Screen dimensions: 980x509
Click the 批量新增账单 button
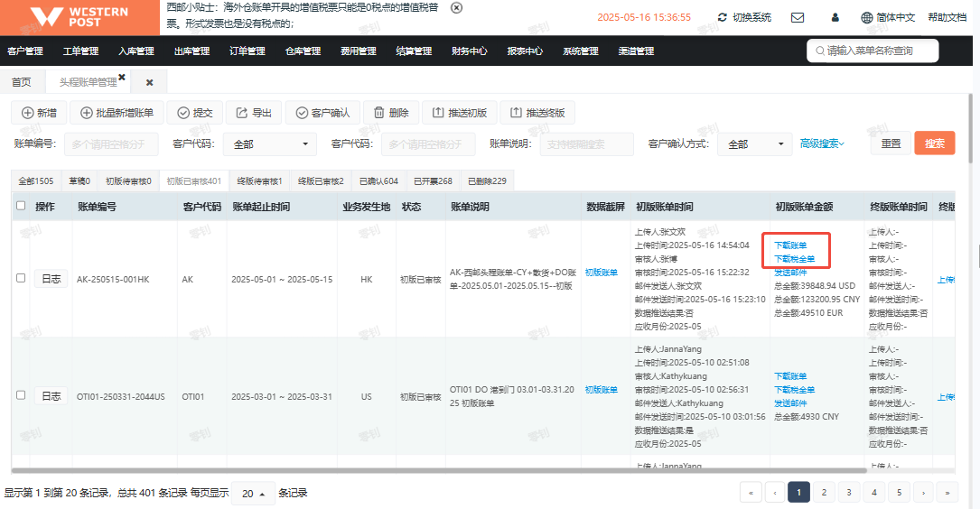pyautogui.click(x=117, y=113)
